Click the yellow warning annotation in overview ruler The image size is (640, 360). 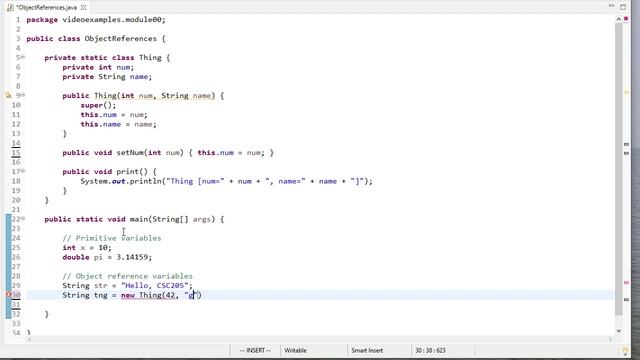point(627,93)
